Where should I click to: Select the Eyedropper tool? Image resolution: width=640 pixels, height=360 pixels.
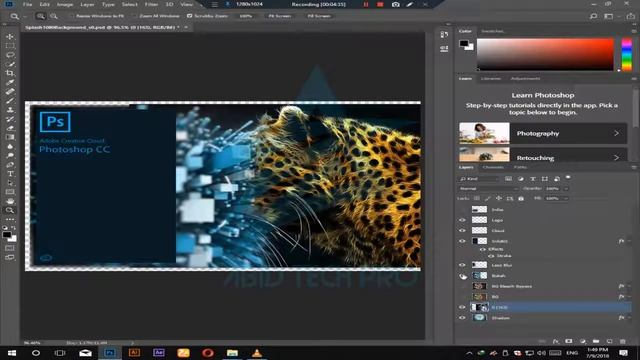10,82
